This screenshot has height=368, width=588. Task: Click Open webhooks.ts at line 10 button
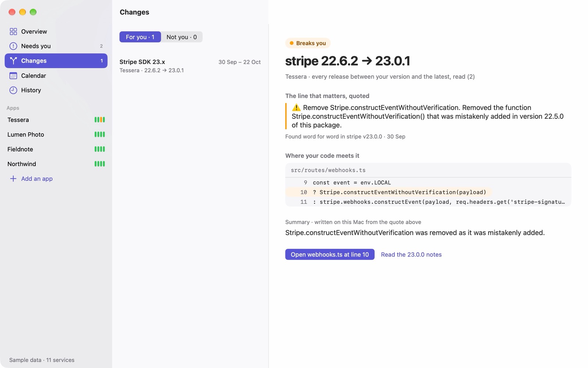[330, 254]
